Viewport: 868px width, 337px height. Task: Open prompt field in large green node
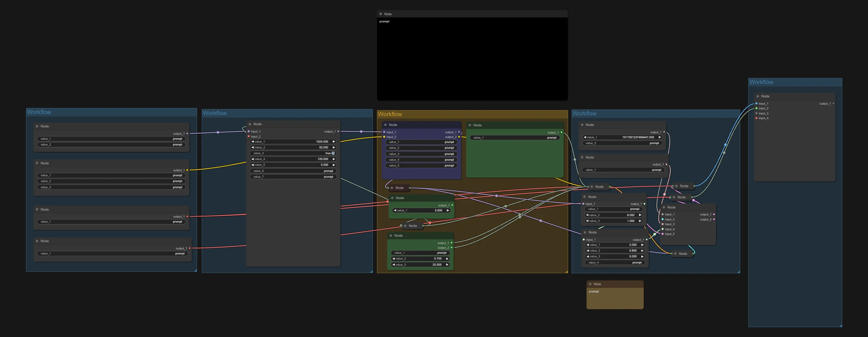coord(515,138)
